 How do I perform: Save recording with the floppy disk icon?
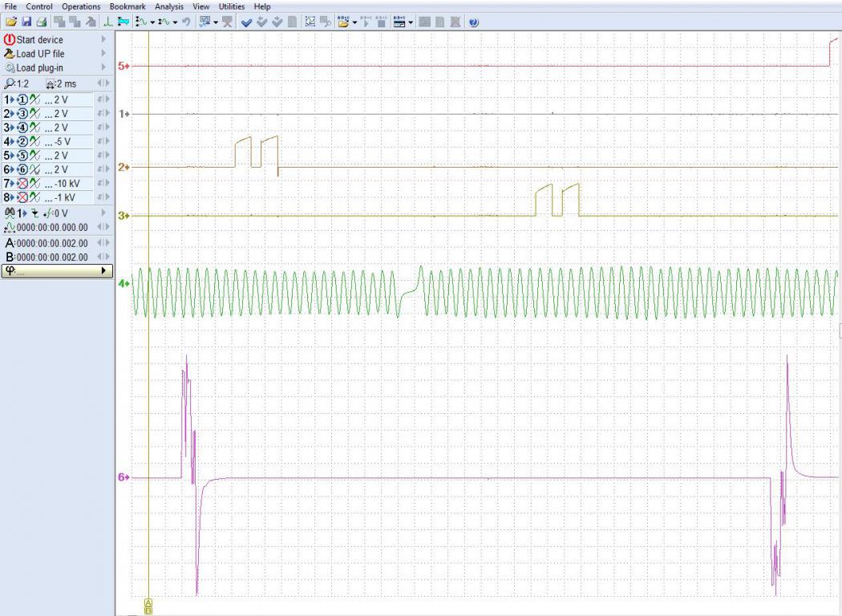[x=26, y=22]
